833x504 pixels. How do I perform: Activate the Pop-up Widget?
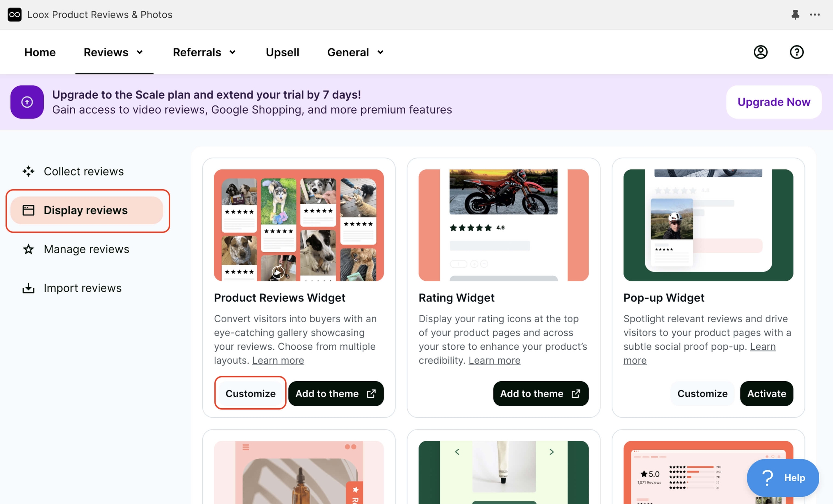click(766, 393)
